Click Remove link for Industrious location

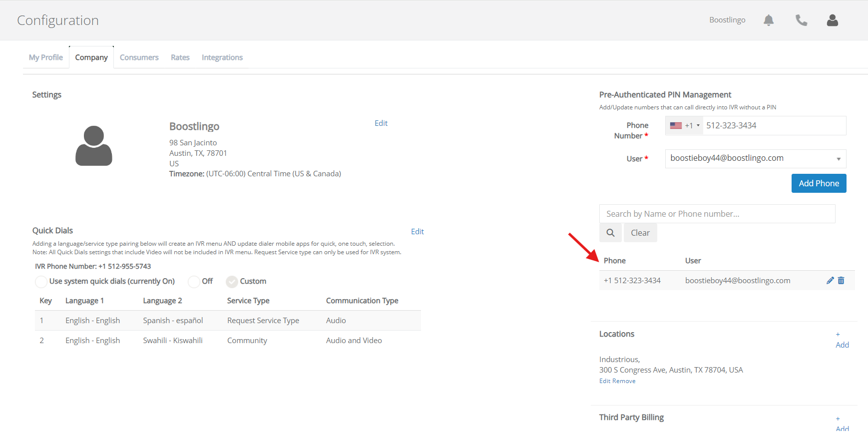point(624,381)
